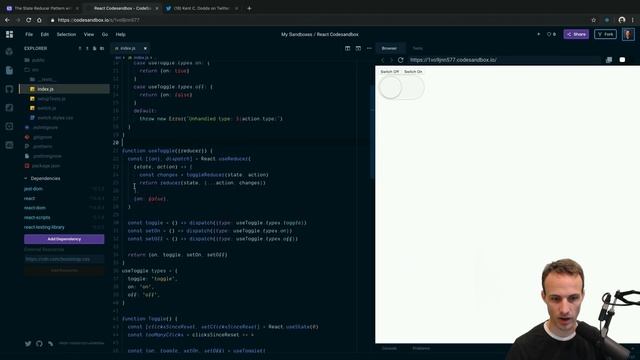Image resolution: width=640 pixels, height=360 pixels.
Task: Switch to the Browser preview tab
Action: (x=389, y=48)
